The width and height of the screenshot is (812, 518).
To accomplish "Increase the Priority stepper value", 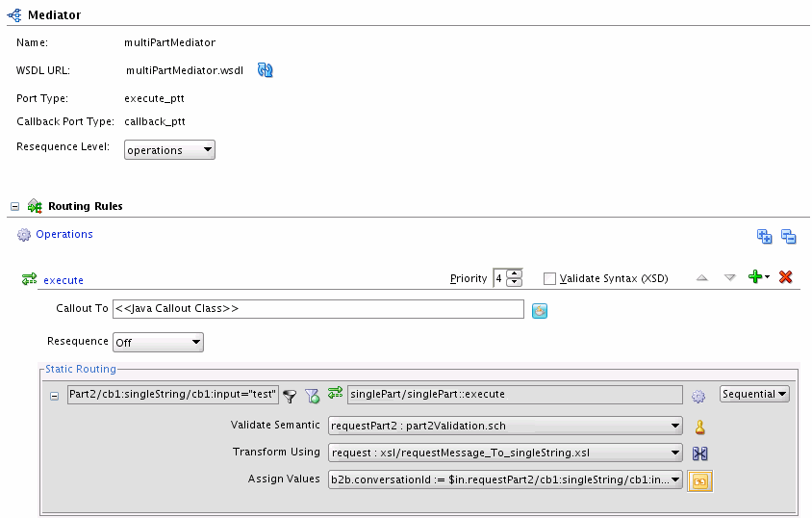I will pyautogui.click(x=514, y=273).
